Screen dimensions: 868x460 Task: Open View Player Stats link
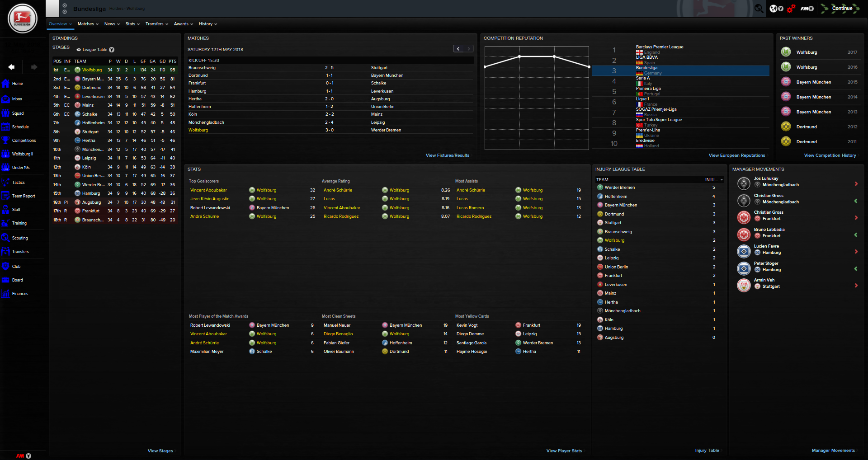pos(564,451)
